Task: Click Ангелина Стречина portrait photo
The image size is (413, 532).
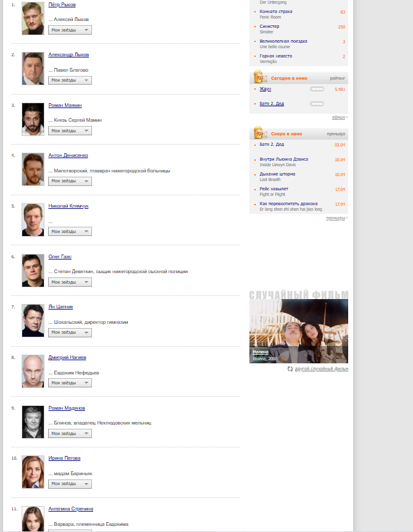Action: coord(33,519)
